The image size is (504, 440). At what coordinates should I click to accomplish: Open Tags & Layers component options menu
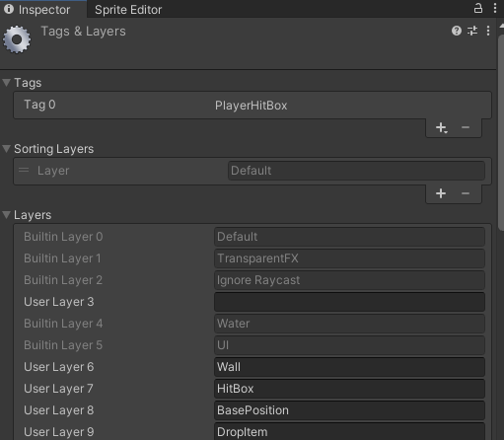[488, 31]
